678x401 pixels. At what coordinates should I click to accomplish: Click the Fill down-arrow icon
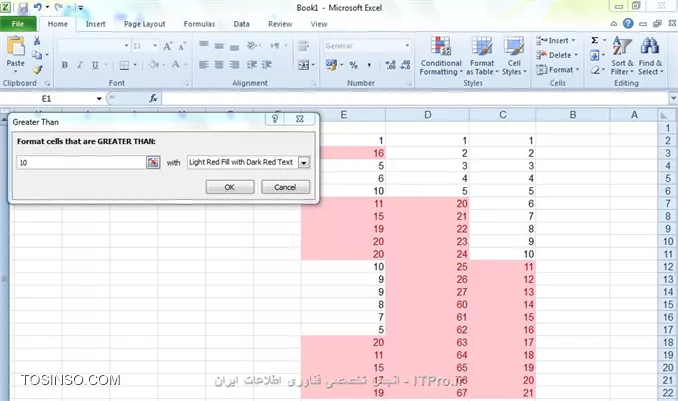click(595, 55)
